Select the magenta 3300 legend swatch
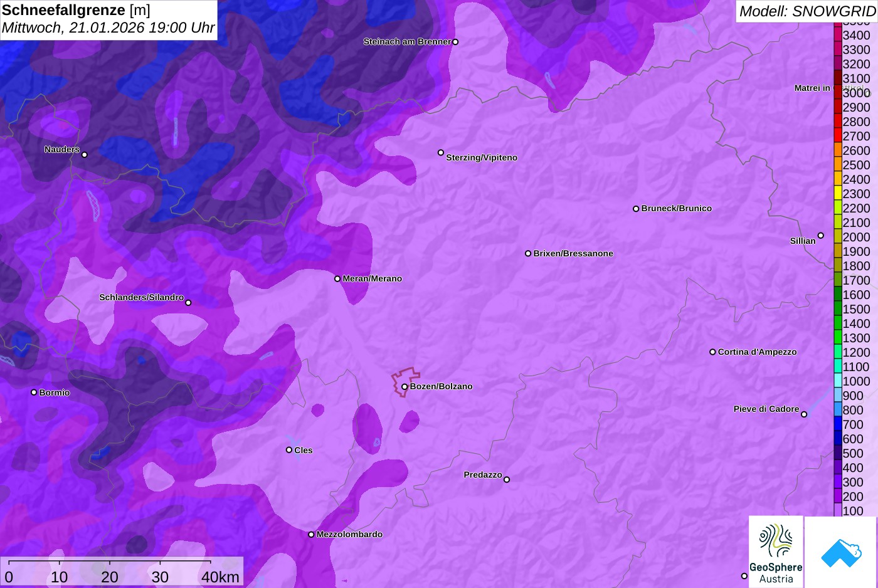The image size is (878, 588). coord(838,50)
